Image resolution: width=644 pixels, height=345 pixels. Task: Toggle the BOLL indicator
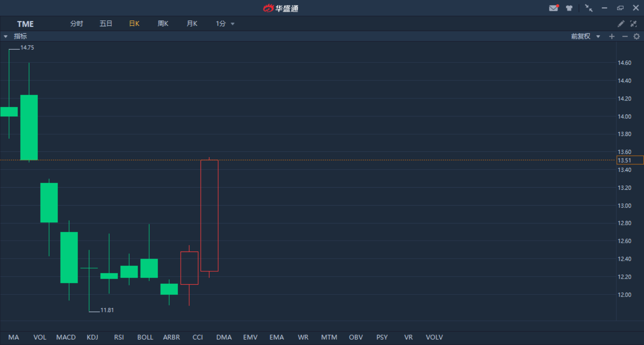pyautogui.click(x=145, y=337)
